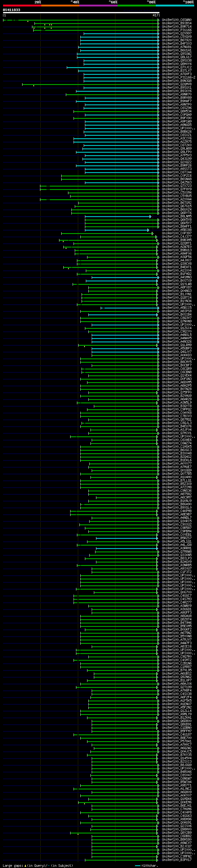Open hit UniRef100_B9IBS4
This screenshot has height=868, width=197.
point(176,23)
